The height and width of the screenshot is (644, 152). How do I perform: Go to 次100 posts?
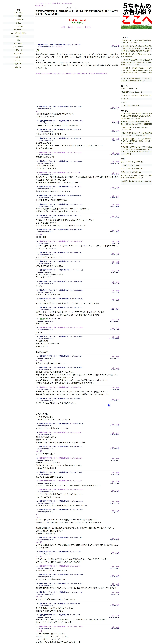tap(79, 27)
